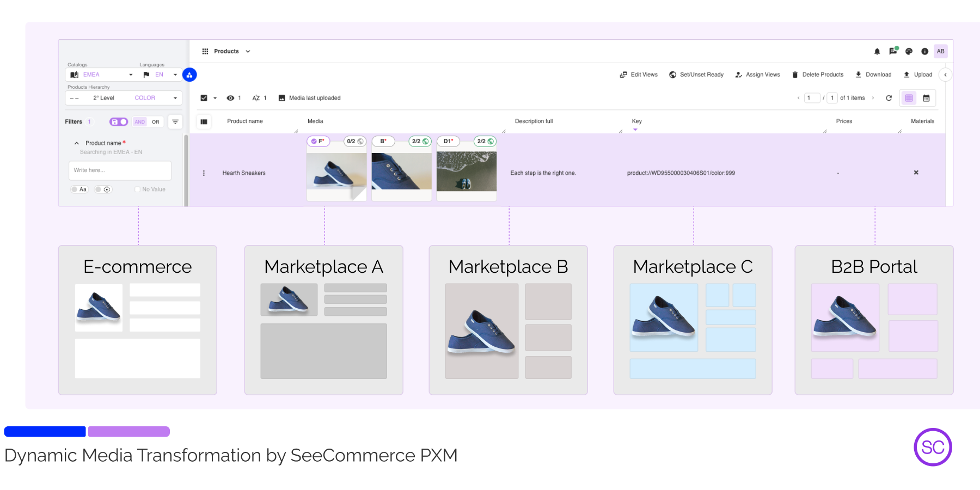Open the selection options arrow beside checkbox
Image resolution: width=980 pixels, height=490 pixels.
(x=215, y=98)
